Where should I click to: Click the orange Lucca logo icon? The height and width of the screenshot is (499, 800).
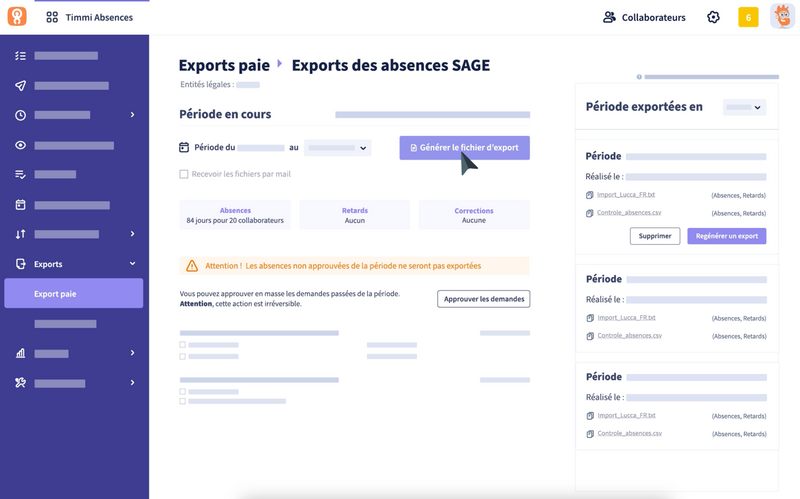pos(17,17)
